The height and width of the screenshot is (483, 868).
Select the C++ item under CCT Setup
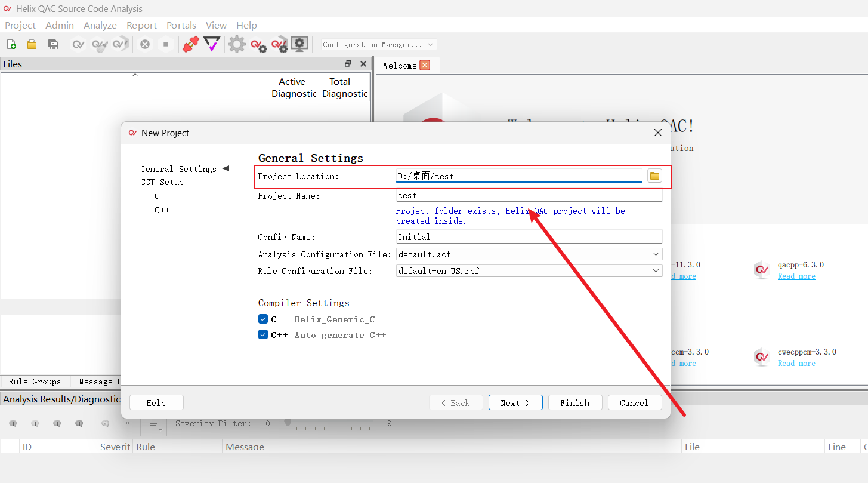click(162, 210)
